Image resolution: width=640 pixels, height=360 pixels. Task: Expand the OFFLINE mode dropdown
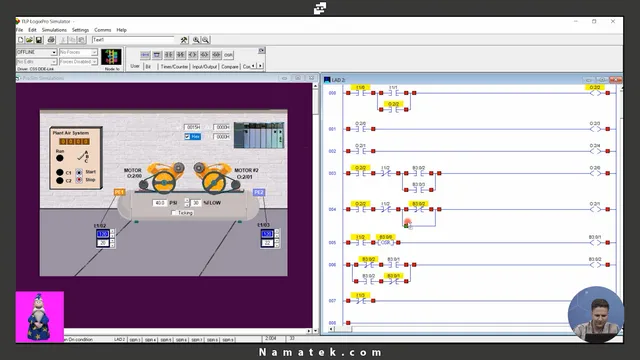36,52
